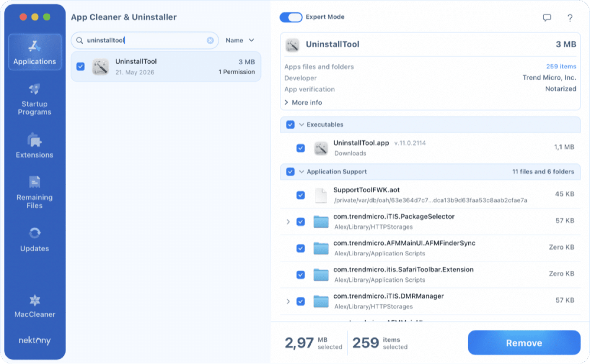Open the Applications sidebar section
Screen dimensions: 590x364
pos(35,52)
